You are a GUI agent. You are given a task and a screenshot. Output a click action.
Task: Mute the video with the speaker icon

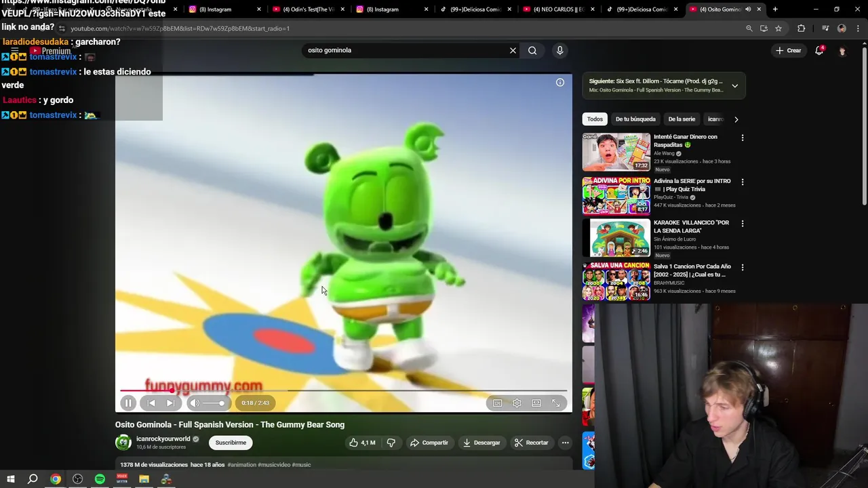pyautogui.click(x=195, y=403)
